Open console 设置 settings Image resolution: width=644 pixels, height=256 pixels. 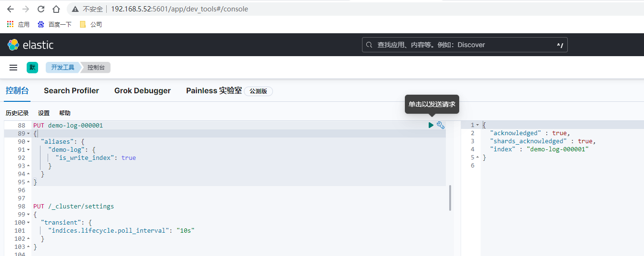pos(44,113)
